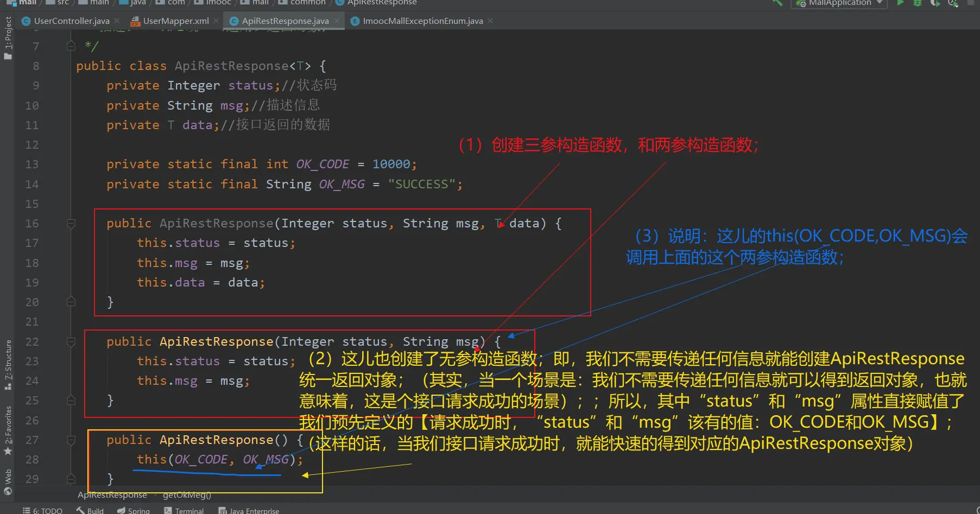Click the 'this.data' field assignment on line 19

pos(171,282)
